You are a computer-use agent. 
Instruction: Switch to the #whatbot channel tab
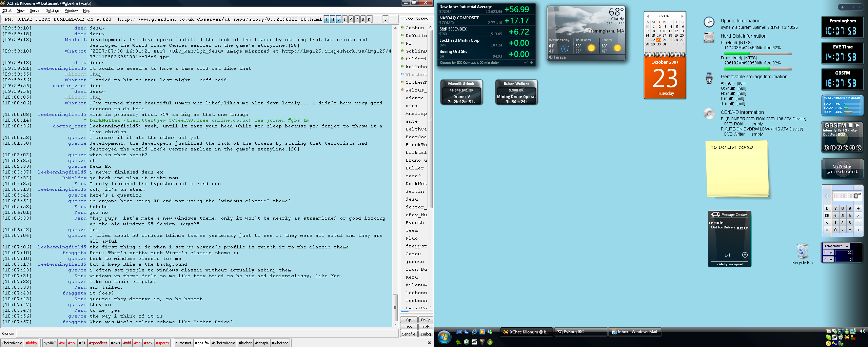pyautogui.click(x=280, y=343)
